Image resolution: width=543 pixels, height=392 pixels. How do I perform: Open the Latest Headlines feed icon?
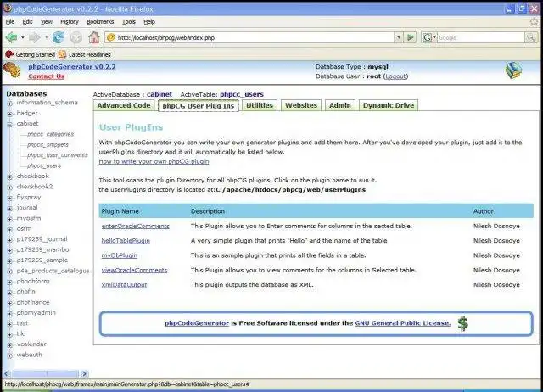62,54
